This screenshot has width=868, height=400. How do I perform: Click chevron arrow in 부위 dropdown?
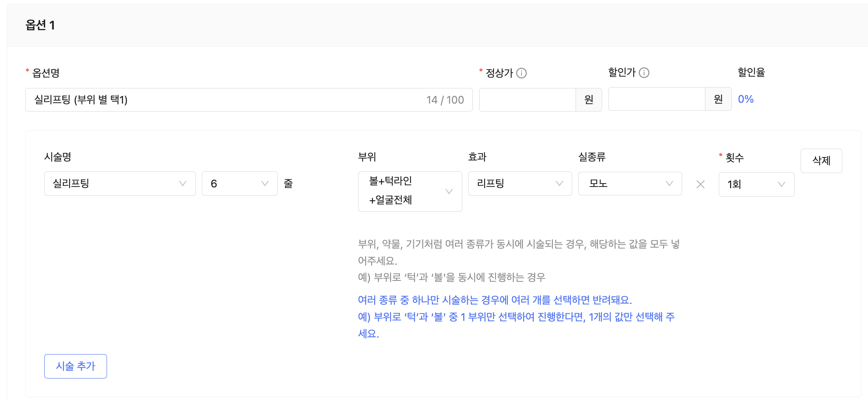(x=449, y=192)
